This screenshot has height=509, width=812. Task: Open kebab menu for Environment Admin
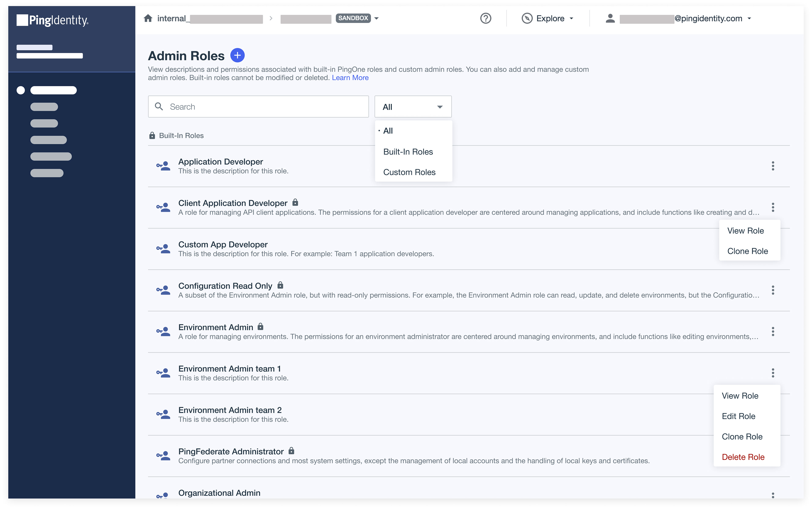coord(773,332)
